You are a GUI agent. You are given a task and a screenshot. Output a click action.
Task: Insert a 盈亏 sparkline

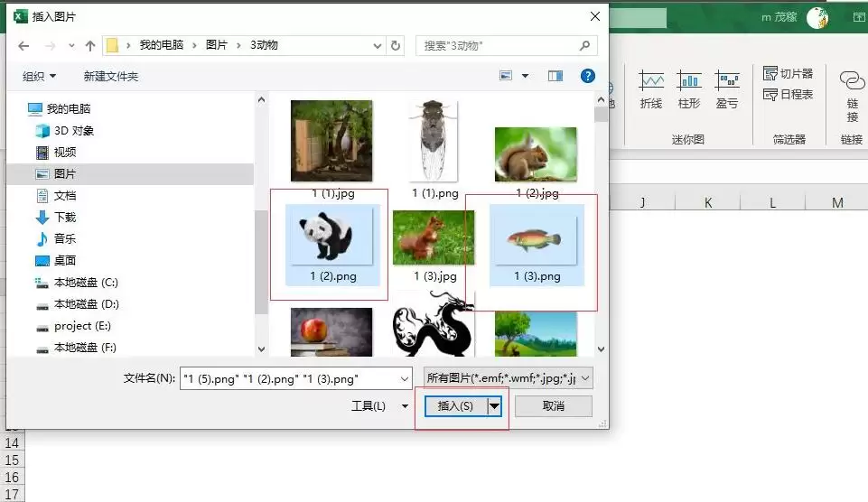(x=727, y=89)
